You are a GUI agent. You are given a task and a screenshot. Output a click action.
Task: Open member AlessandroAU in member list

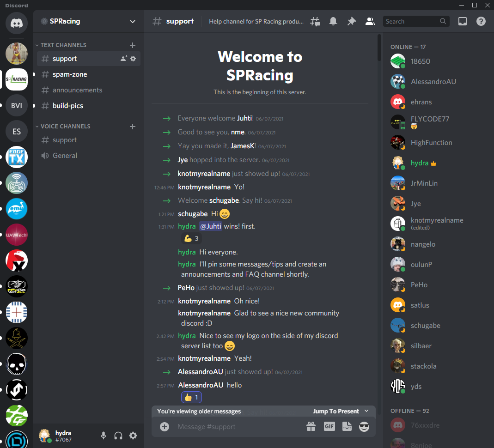(x=437, y=82)
